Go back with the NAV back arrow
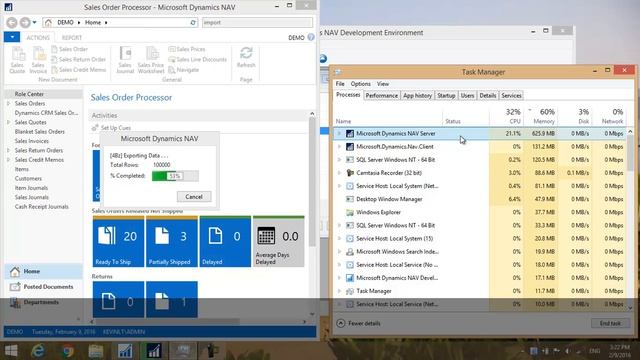 (x=12, y=22)
